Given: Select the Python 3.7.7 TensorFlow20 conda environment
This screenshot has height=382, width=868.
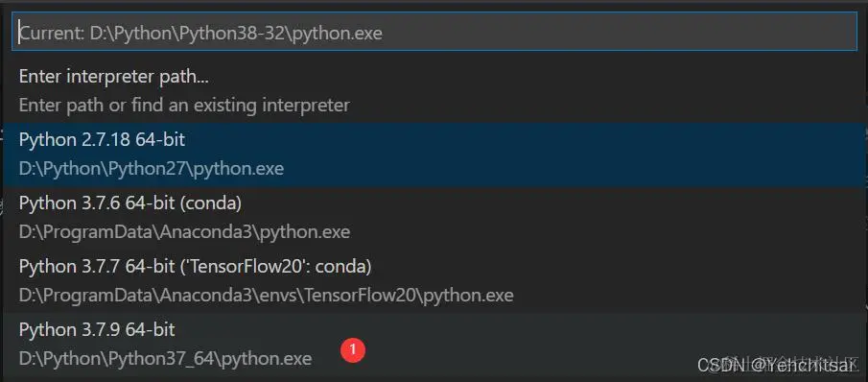Looking at the screenshot, I should coord(434,281).
